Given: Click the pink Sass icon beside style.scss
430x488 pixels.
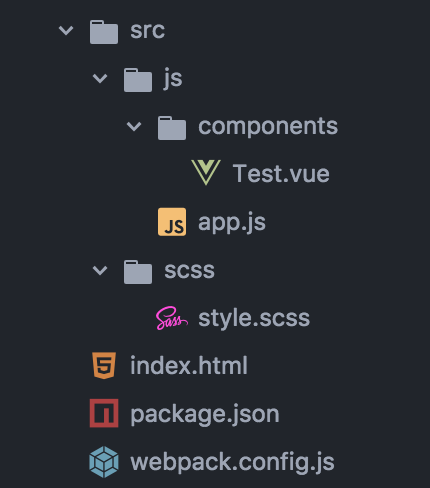Looking at the screenshot, I should click(x=172, y=318).
